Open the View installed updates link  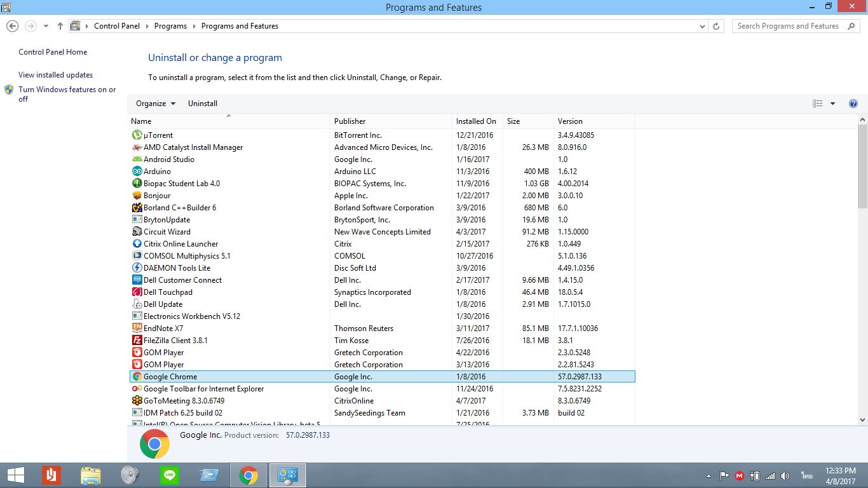click(x=56, y=75)
